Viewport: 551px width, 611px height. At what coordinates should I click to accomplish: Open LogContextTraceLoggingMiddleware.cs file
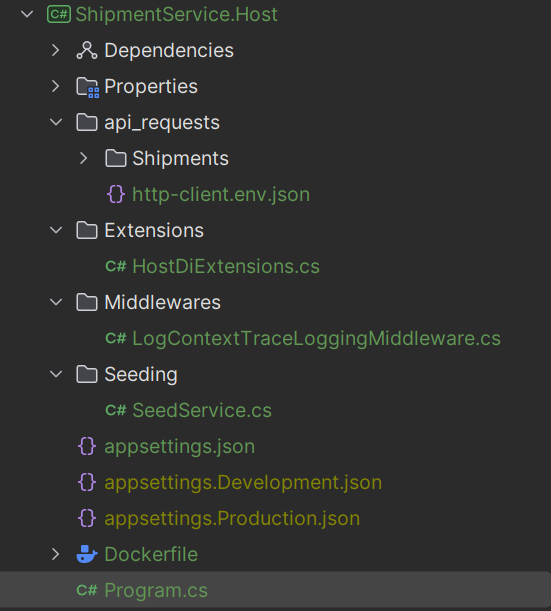(x=316, y=338)
